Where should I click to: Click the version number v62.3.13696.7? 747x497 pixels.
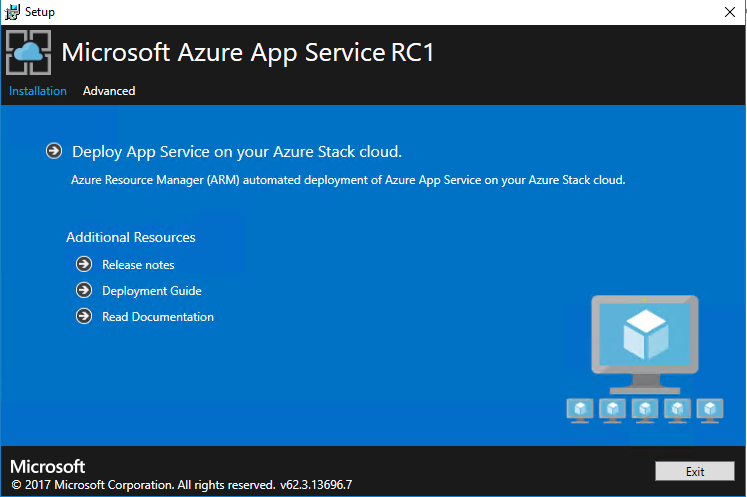316,485
